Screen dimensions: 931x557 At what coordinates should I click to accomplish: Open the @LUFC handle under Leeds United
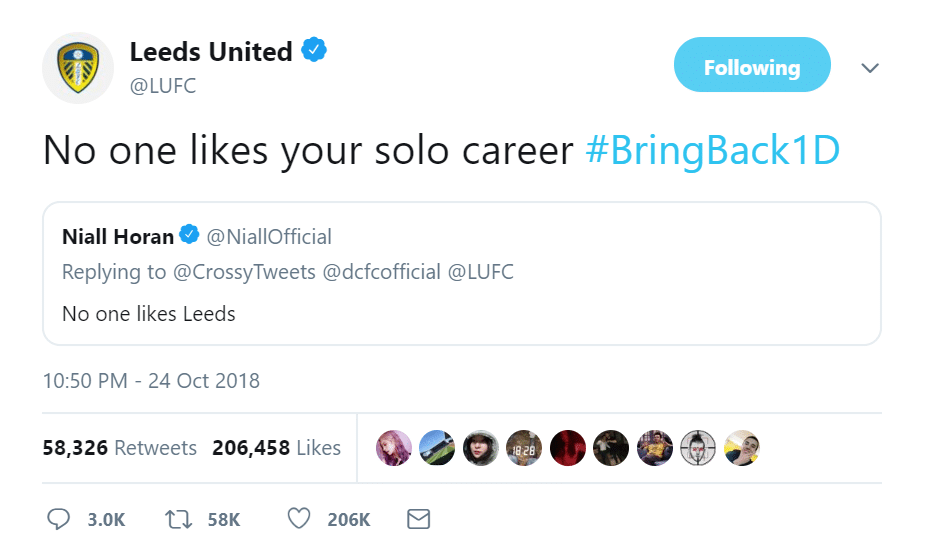click(163, 85)
